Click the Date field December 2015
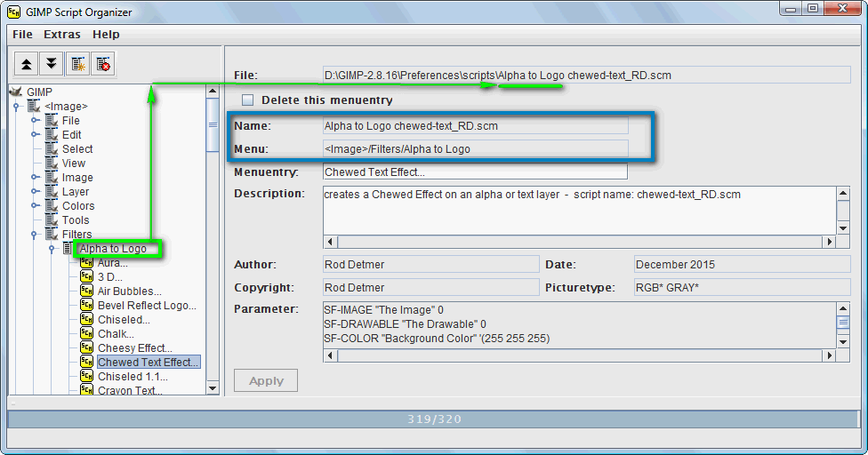The image size is (868, 455). coord(742,264)
